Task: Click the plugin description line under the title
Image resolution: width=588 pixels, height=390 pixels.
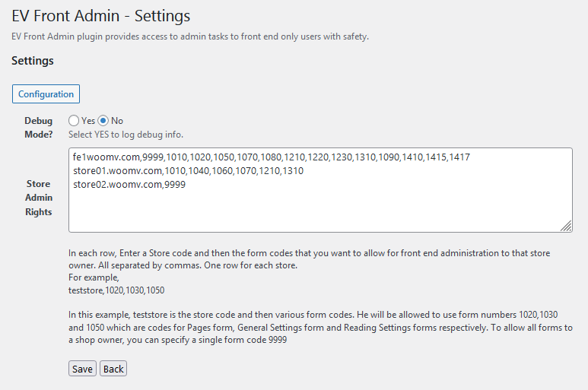Action: [190, 36]
